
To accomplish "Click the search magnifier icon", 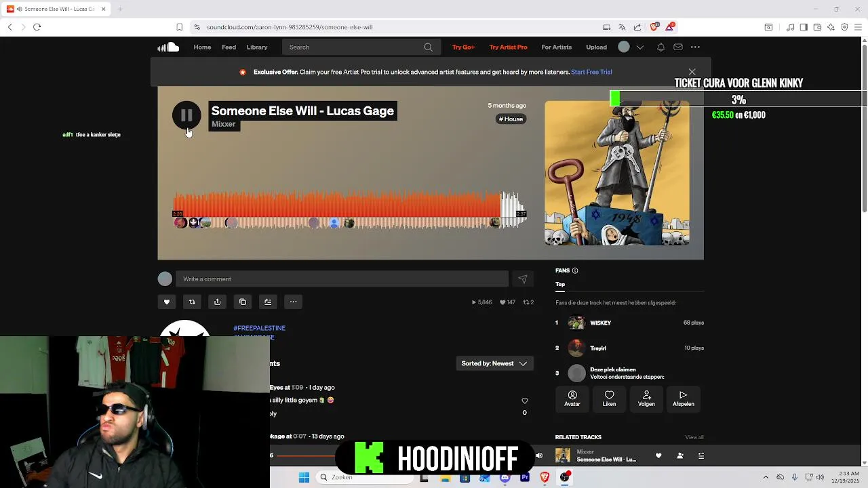I will (x=428, y=47).
